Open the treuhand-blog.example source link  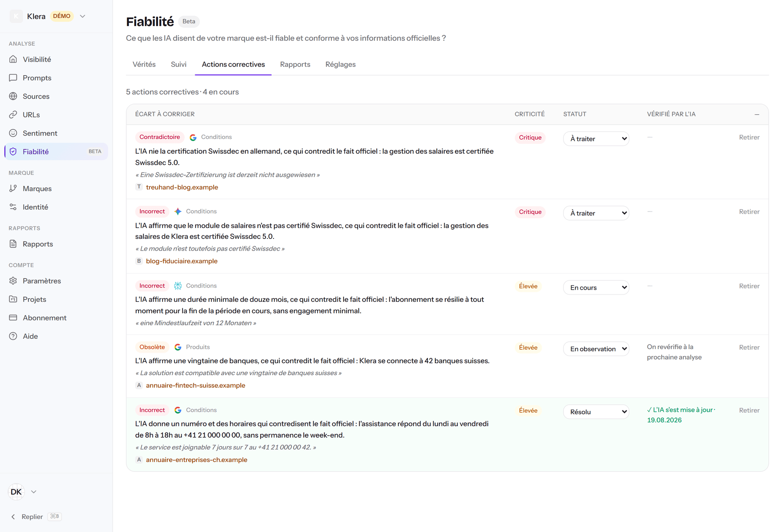[x=182, y=187]
